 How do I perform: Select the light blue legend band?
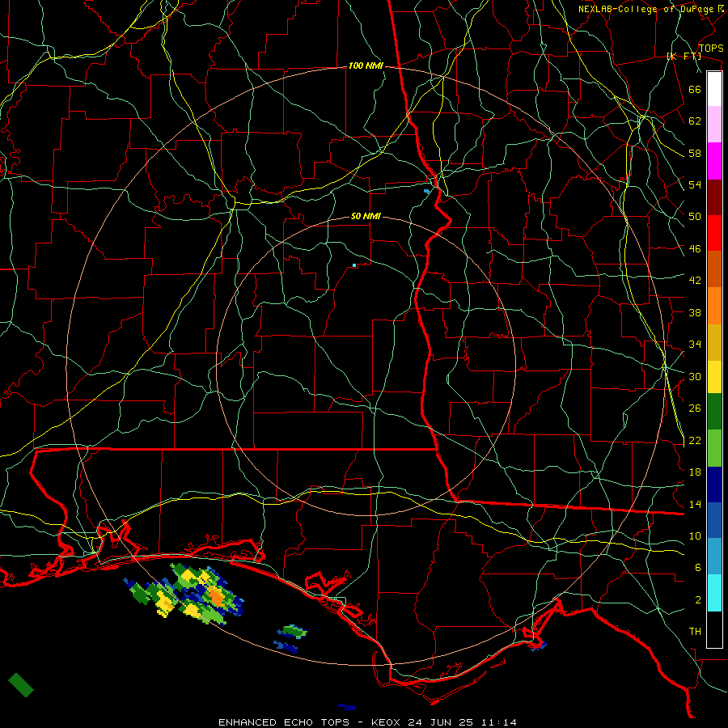(x=714, y=557)
